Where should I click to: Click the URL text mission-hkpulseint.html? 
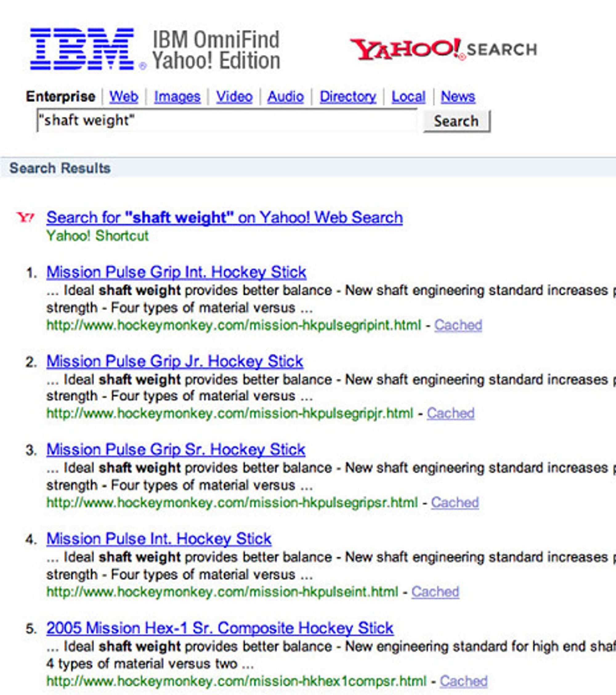(222, 592)
